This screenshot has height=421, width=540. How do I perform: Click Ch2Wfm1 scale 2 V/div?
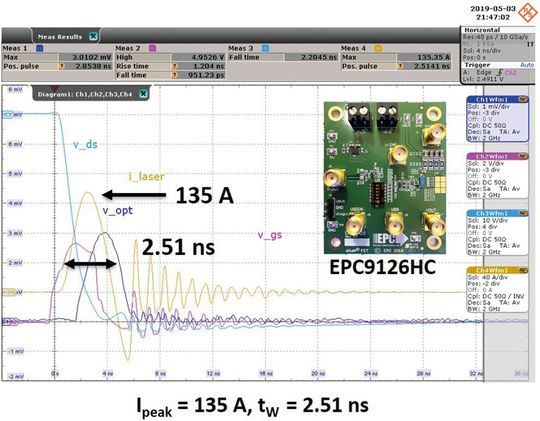point(486,164)
